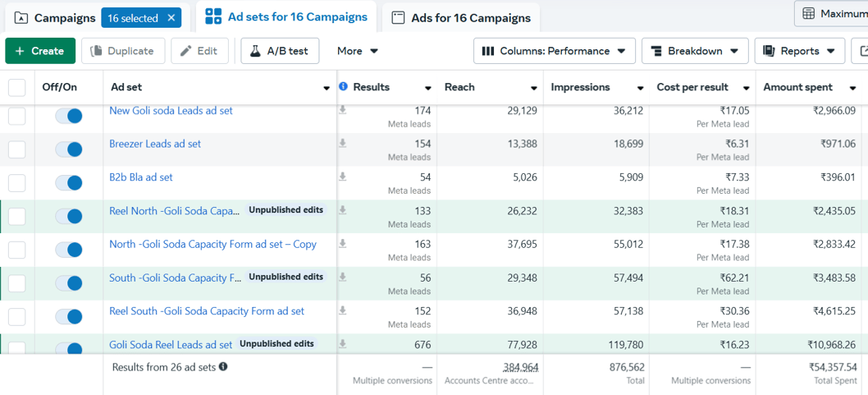
Task: Click the info icon beside Results from 26 ad sets
Action: point(223,367)
